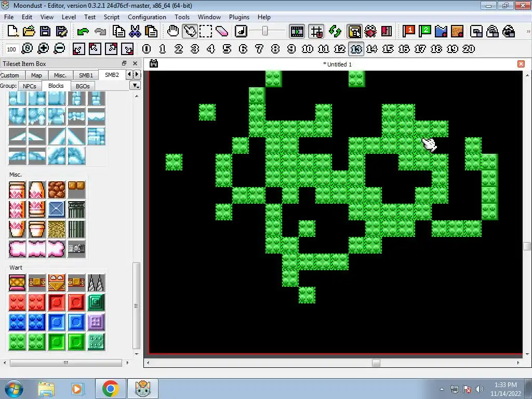This screenshot has width=532, height=399.
Task: Open the Script menu
Action: coord(112,17)
